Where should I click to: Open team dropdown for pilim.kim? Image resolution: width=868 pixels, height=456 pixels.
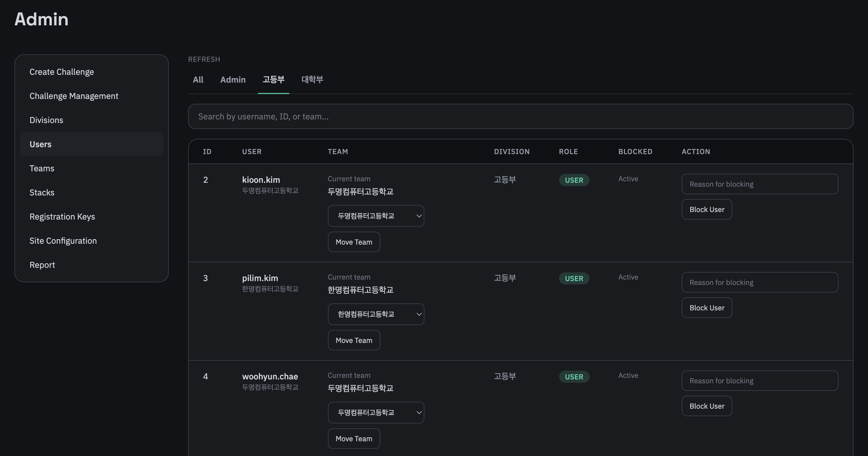pyautogui.click(x=376, y=314)
